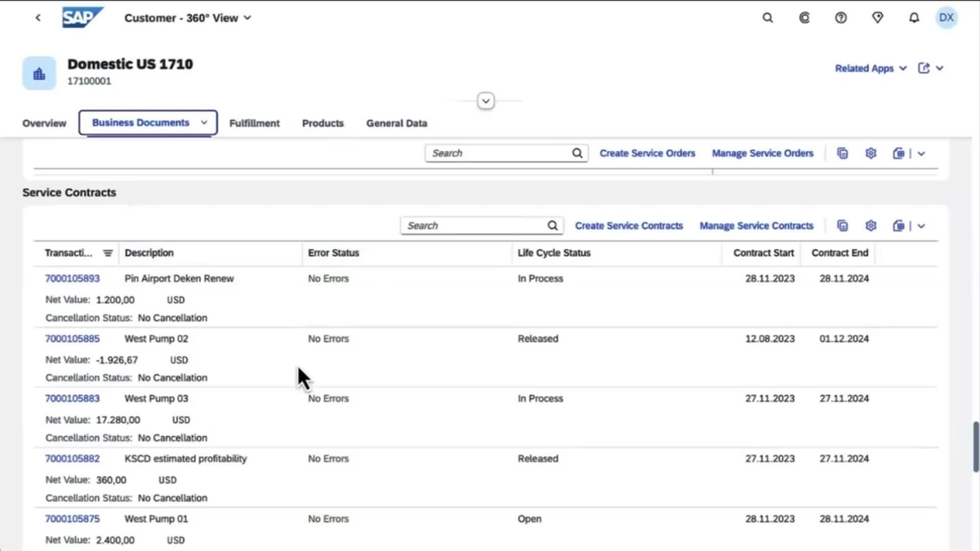Open Service Contracts export options arrow

click(x=921, y=226)
